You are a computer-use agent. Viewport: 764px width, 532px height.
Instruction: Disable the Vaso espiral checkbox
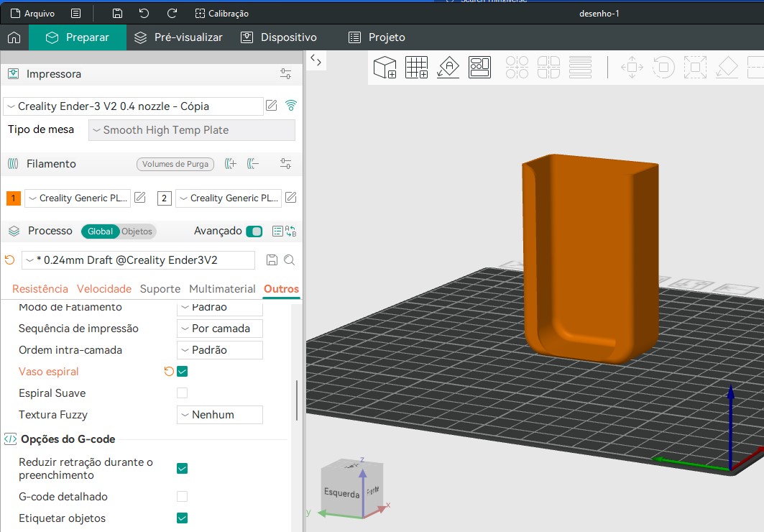click(183, 372)
